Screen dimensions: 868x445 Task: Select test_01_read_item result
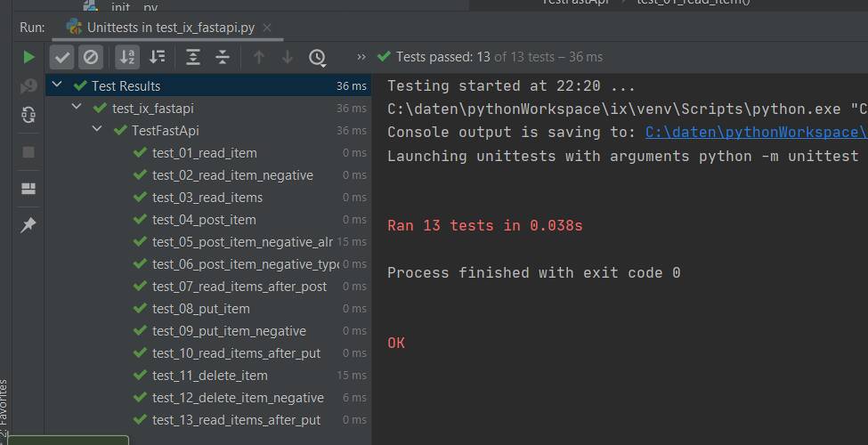tap(208, 153)
